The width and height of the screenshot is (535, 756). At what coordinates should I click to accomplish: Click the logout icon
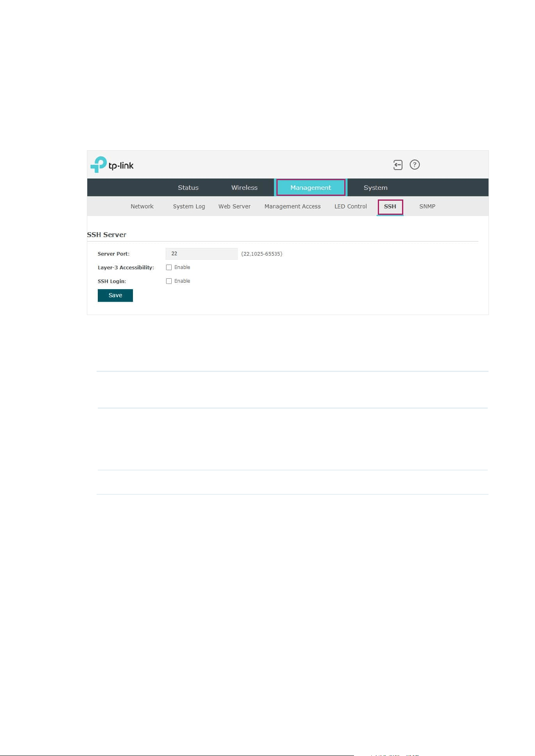coord(398,165)
